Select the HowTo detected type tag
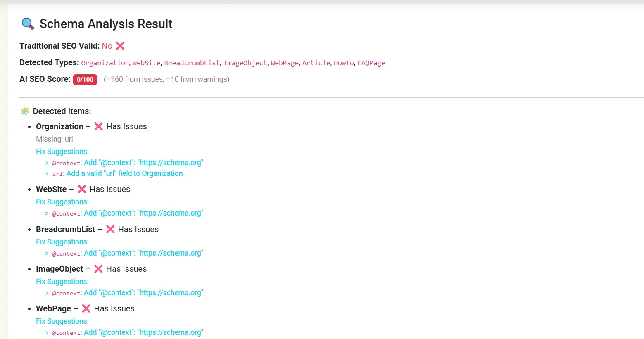 click(344, 63)
